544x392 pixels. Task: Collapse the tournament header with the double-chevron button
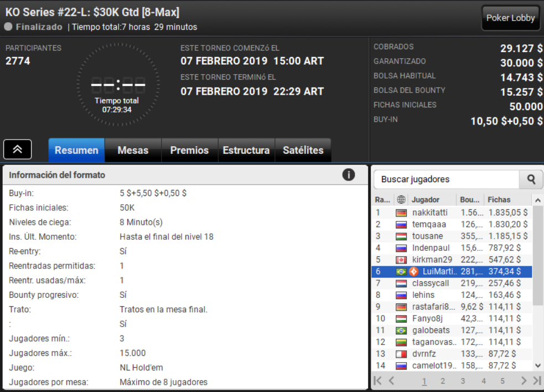pos(17,149)
